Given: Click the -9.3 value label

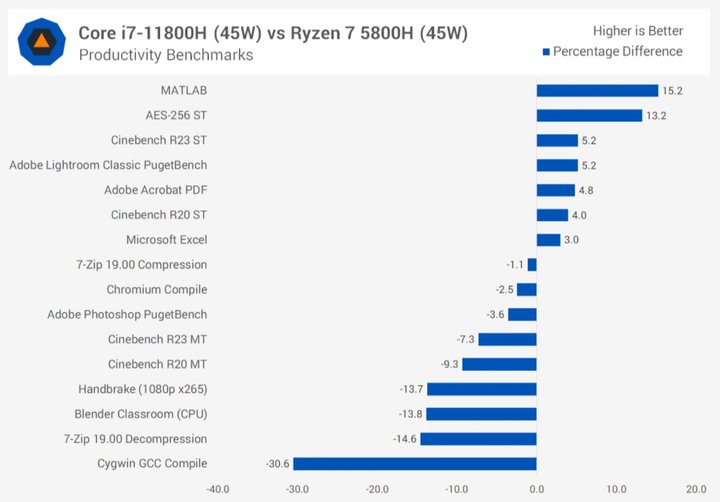Looking at the screenshot, I should 450,364.
